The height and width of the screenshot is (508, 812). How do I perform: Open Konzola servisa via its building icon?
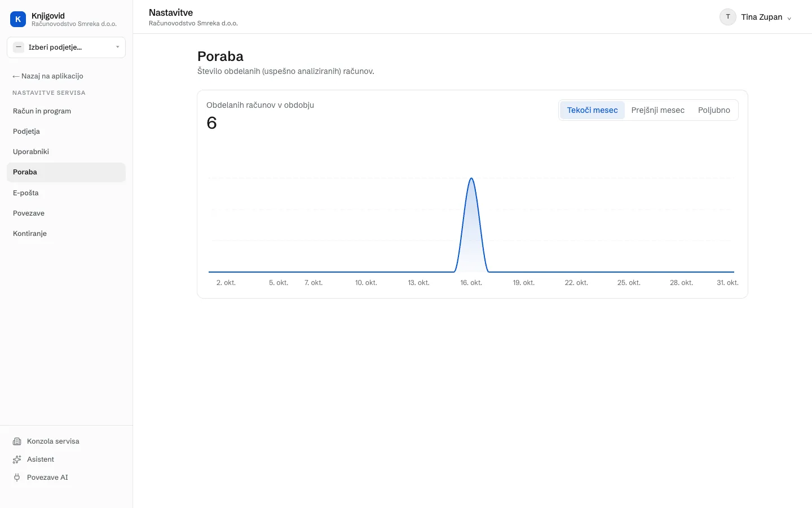pyautogui.click(x=17, y=441)
